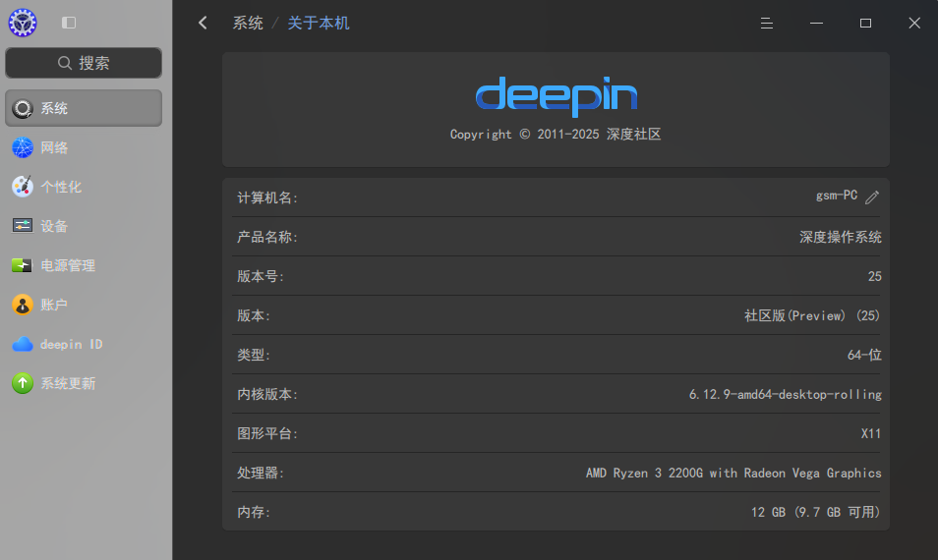938x560 pixels.
Task: Click memory value 12 GB (9.7 GB 可用)
Action: click(816, 512)
